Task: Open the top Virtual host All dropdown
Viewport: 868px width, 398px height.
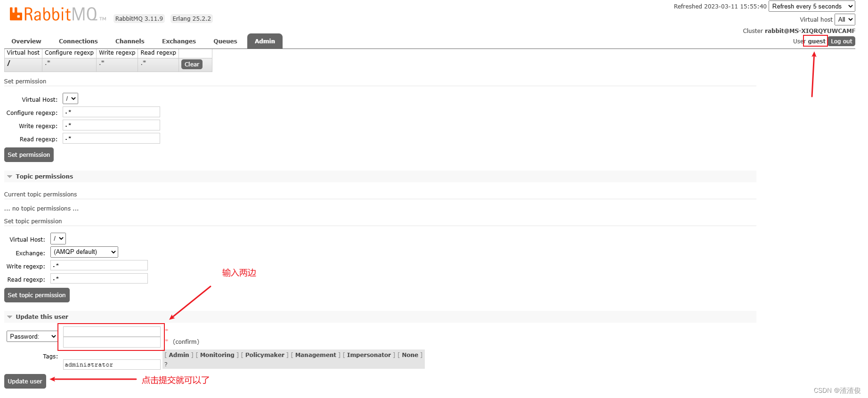Action: tap(845, 19)
